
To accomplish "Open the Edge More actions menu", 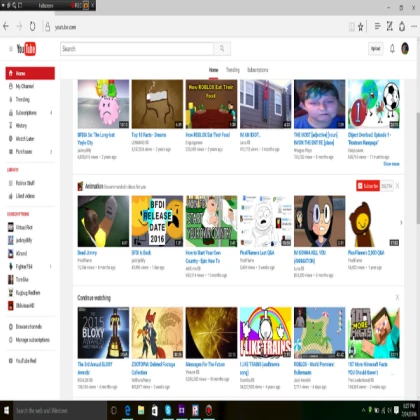I will click(414, 26).
